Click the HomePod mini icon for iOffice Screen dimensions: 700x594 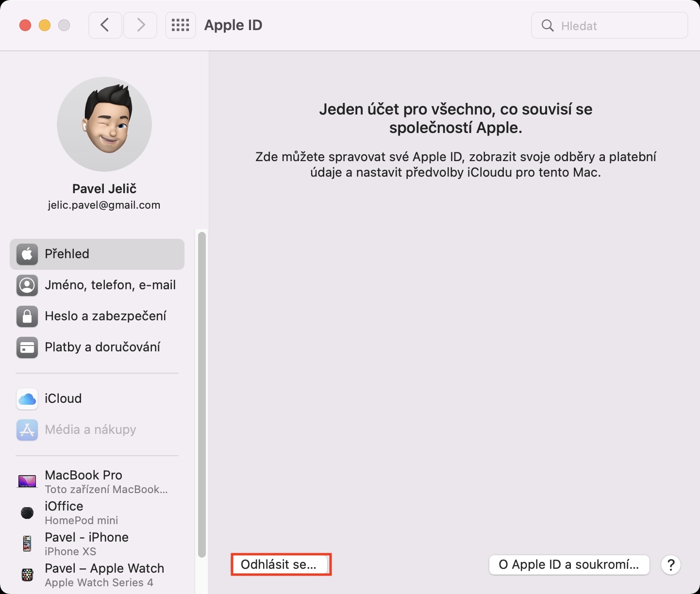tap(27, 512)
